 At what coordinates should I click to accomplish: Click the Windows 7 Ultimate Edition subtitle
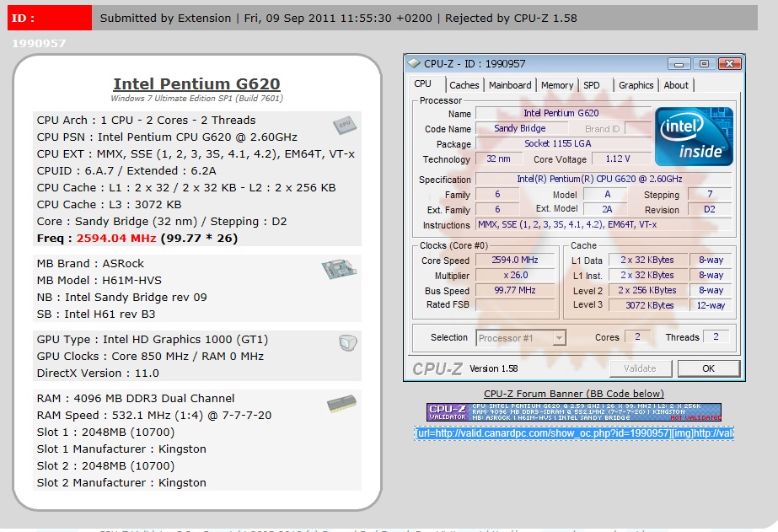(x=197, y=99)
